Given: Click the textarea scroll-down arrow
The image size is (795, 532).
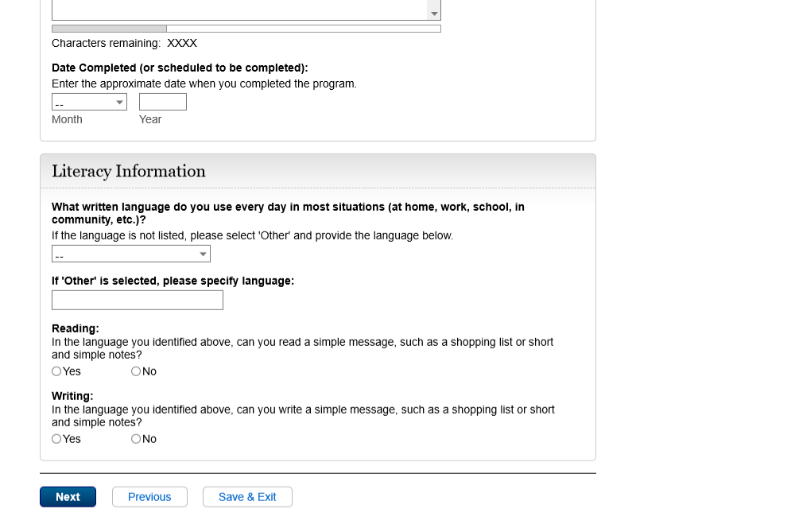Looking at the screenshot, I should (x=434, y=14).
